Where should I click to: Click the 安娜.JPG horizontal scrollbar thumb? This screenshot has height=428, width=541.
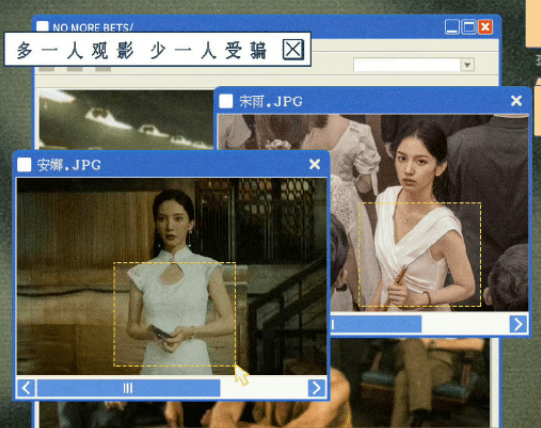coord(128,388)
